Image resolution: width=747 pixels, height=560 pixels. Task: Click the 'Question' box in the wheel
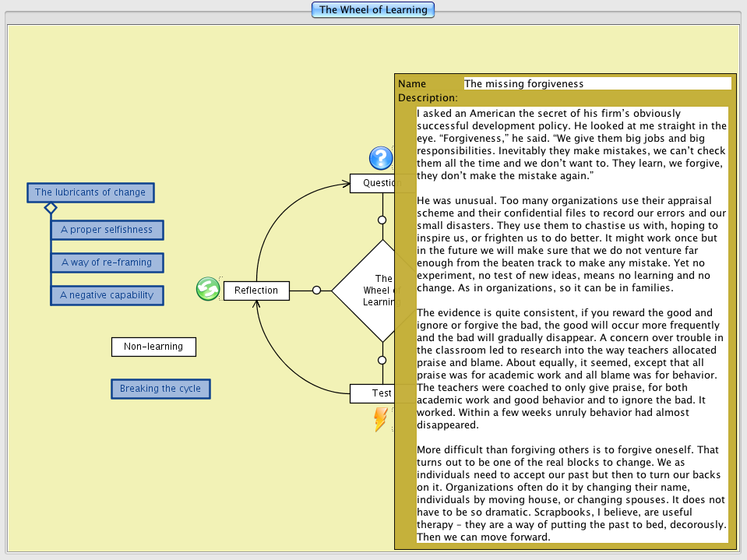(x=372, y=183)
